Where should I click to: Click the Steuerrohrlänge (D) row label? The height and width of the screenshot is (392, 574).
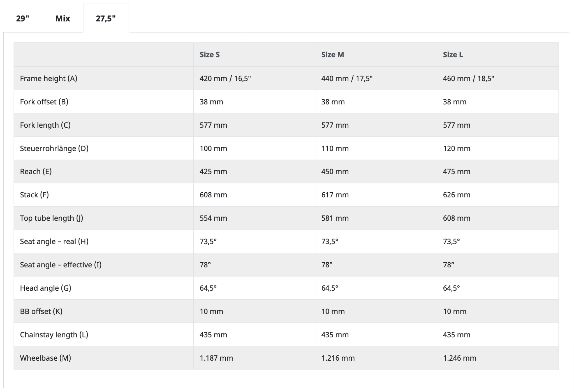[x=54, y=148]
